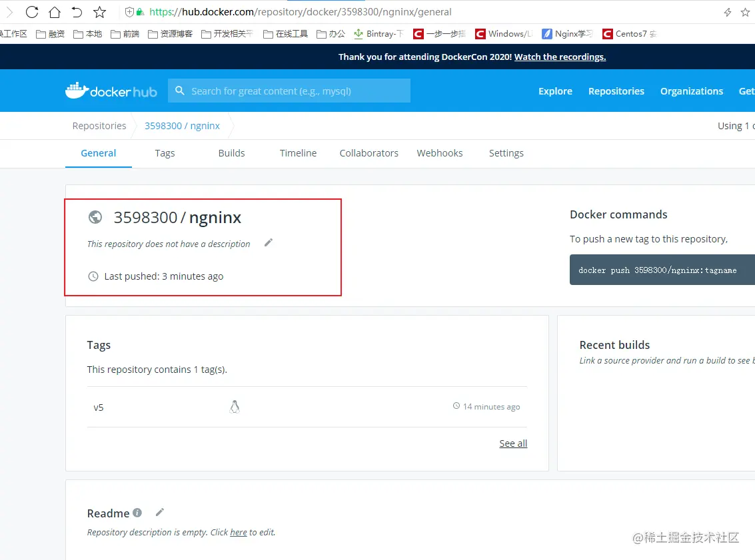Open the Webhooks tab
Image resolution: width=755 pixels, height=560 pixels.
pos(440,153)
